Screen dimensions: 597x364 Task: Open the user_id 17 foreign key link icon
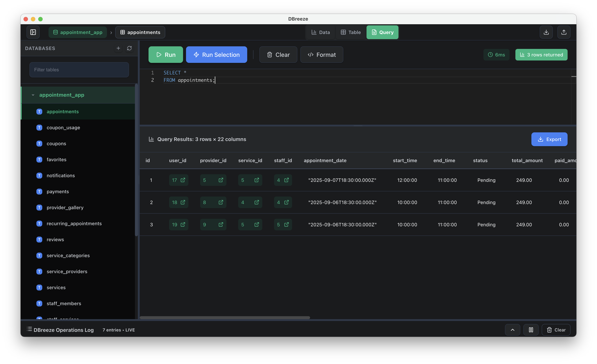183,180
